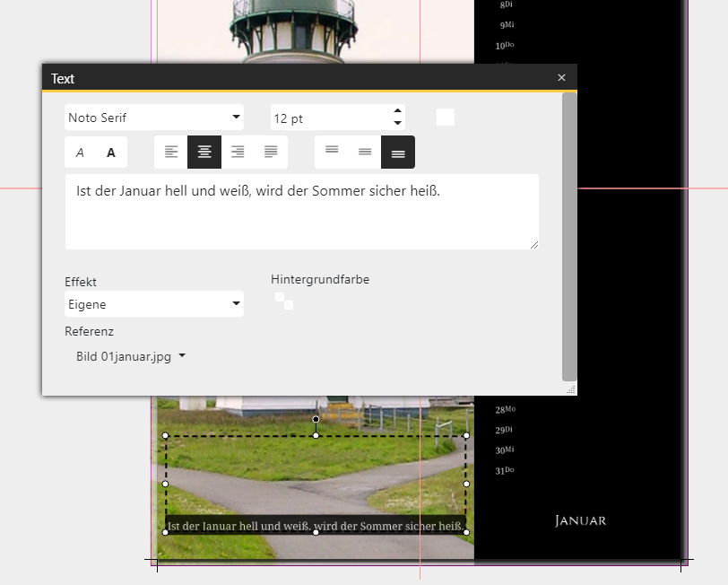The height and width of the screenshot is (585, 728).
Task: Click into the quote text area
Action: (301, 212)
